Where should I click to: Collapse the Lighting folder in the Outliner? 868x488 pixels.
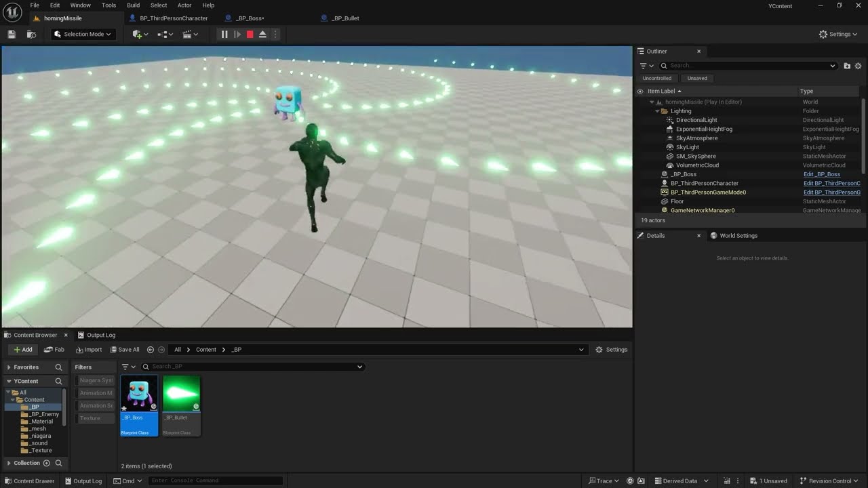(x=657, y=111)
